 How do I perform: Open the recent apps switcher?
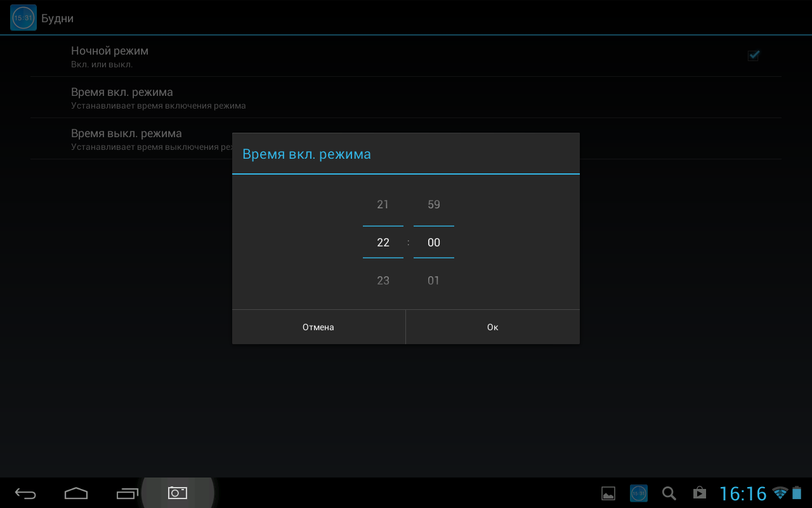(x=127, y=493)
